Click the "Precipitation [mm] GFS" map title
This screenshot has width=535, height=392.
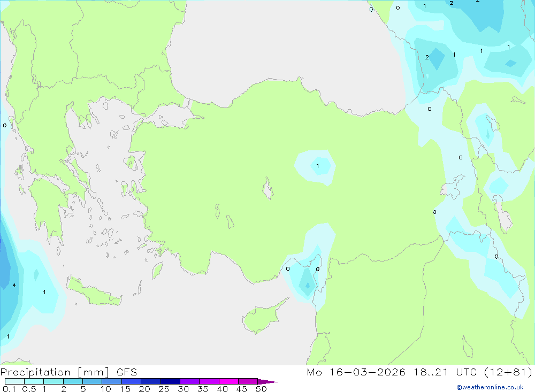coord(68,372)
